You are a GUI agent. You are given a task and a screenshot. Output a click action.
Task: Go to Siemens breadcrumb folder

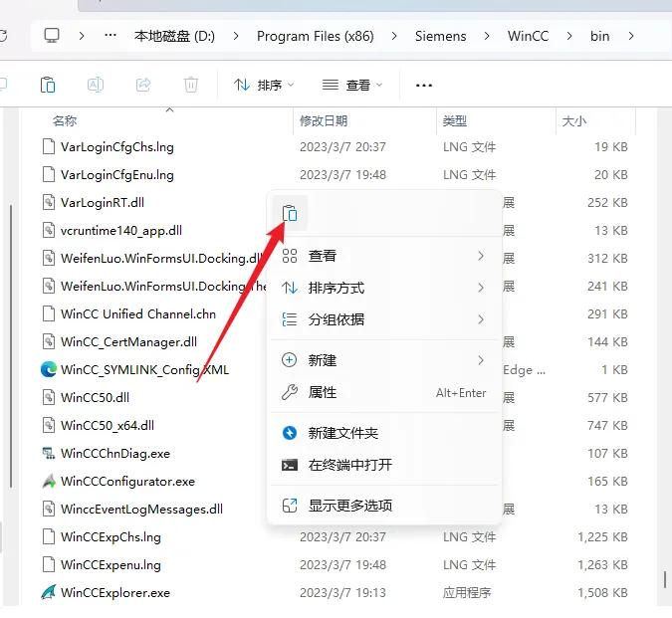[x=441, y=36]
